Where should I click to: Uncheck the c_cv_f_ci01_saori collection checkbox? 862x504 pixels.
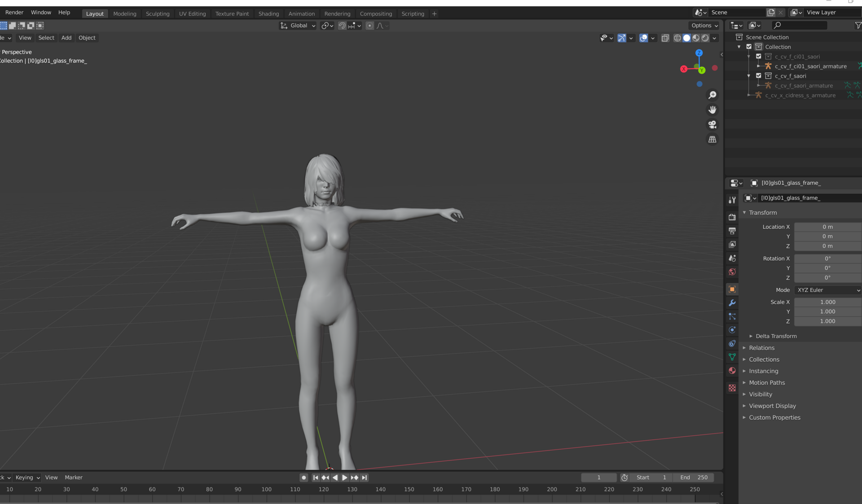759,57
